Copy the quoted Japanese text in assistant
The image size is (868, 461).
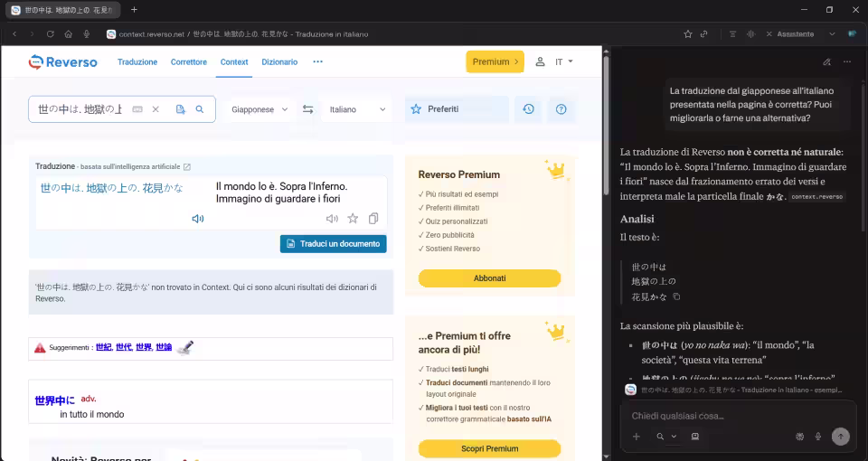[676, 297]
